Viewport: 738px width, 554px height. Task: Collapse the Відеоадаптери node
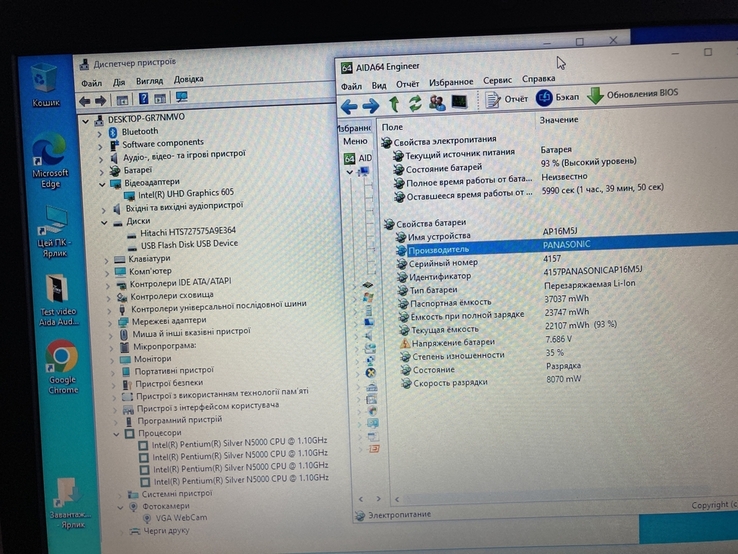coord(102,185)
